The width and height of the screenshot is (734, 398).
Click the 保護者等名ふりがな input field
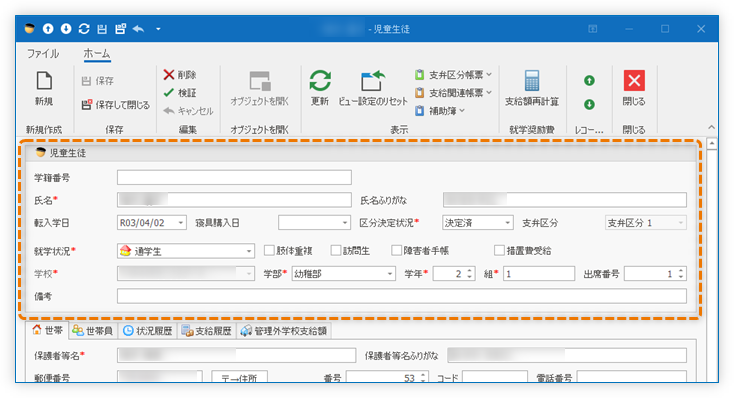coord(567,355)
